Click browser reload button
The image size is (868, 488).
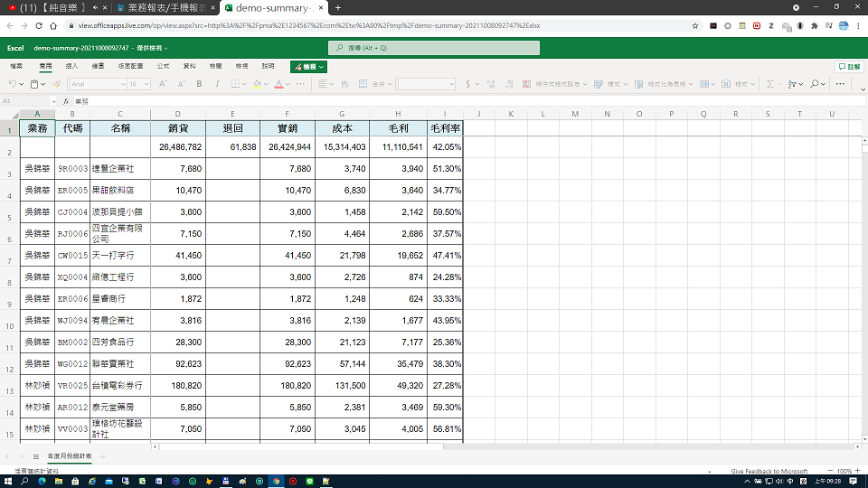tap(39, 25)
